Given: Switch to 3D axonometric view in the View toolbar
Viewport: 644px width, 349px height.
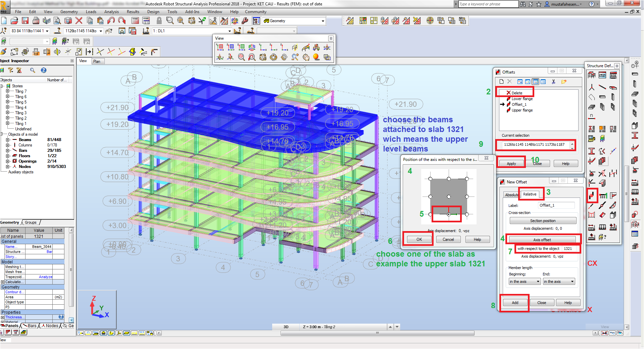Looking at the screenshot, I should pyautogui.click(x=252, y=47).
